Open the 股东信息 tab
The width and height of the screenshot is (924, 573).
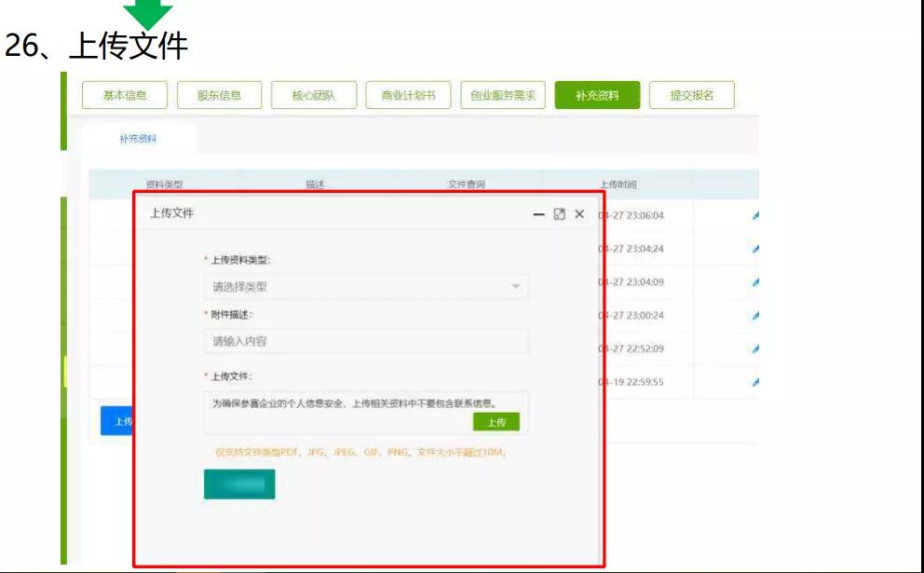pos(219,95)
